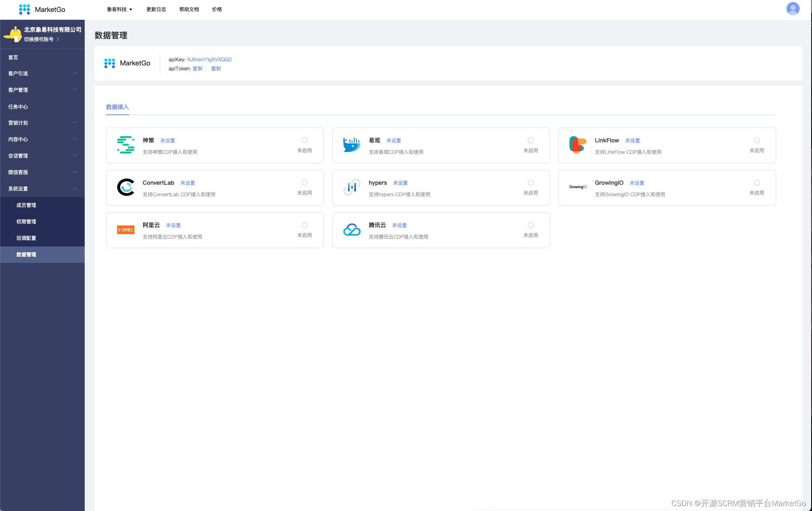This screenshot has height=511, width=812.
Task: Open the user avatar menu
Action: click(793, 9)
